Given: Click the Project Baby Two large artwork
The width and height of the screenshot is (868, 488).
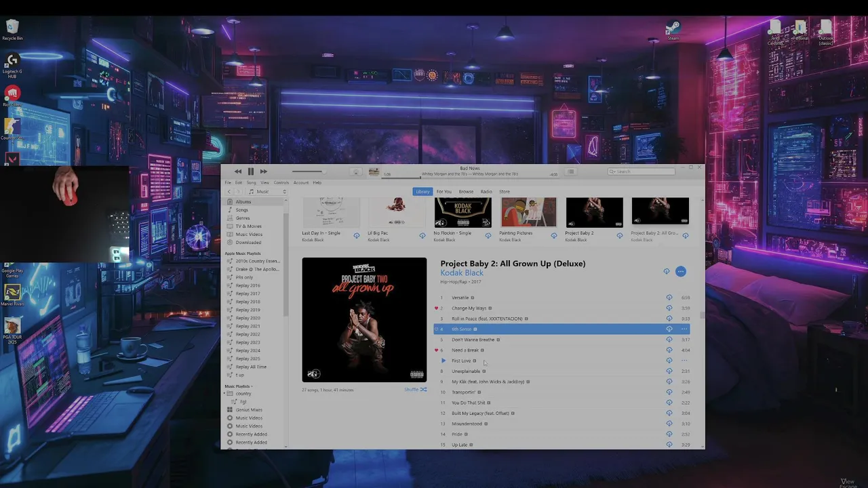Looking at the screenshot, I should 364,320.
